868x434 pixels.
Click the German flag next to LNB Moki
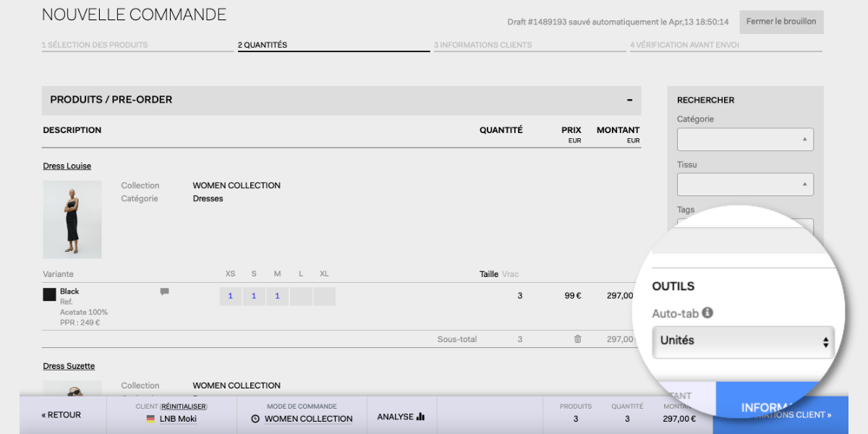150,419
